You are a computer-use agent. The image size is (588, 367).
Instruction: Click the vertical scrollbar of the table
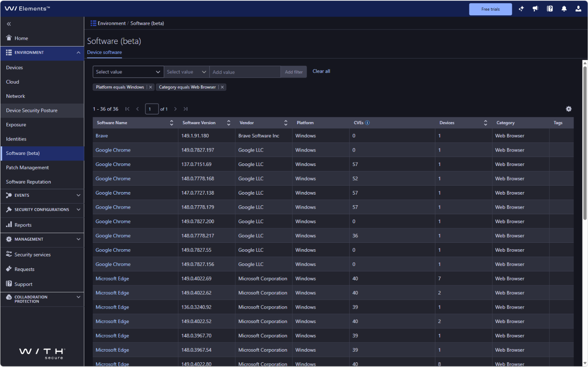(x=585, y=143)
